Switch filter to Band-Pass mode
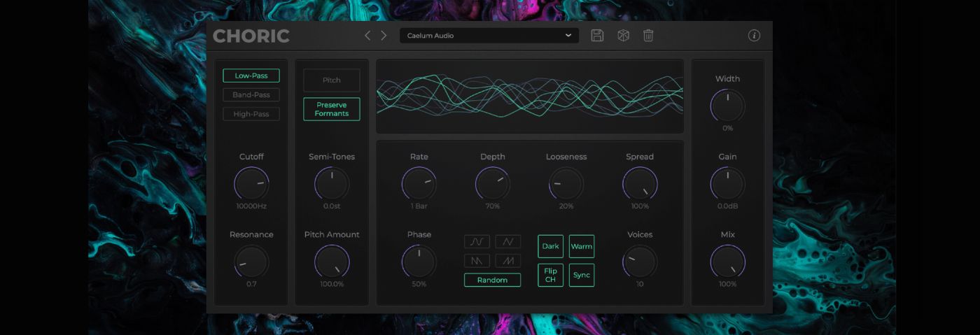 click(x=251, y=94)
